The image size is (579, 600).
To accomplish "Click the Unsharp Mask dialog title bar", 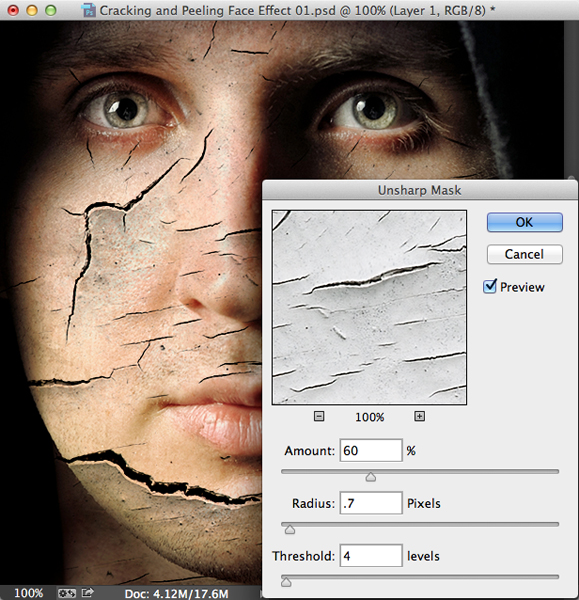I will [420, 190].
